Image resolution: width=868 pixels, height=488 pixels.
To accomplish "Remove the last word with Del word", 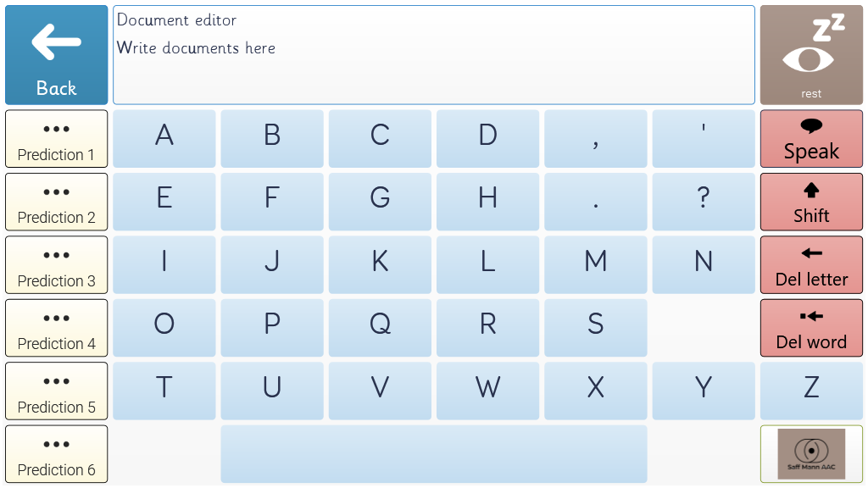I will point(811,328).
